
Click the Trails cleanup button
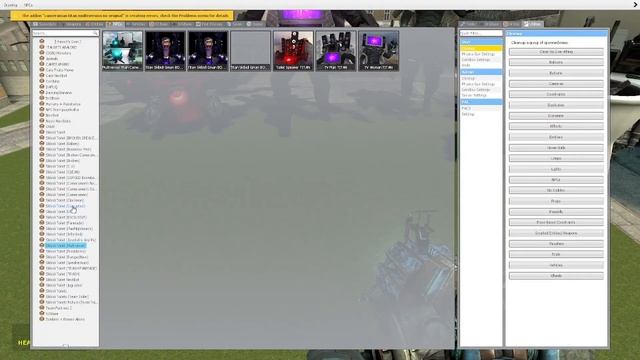click(x=556, y=254)
